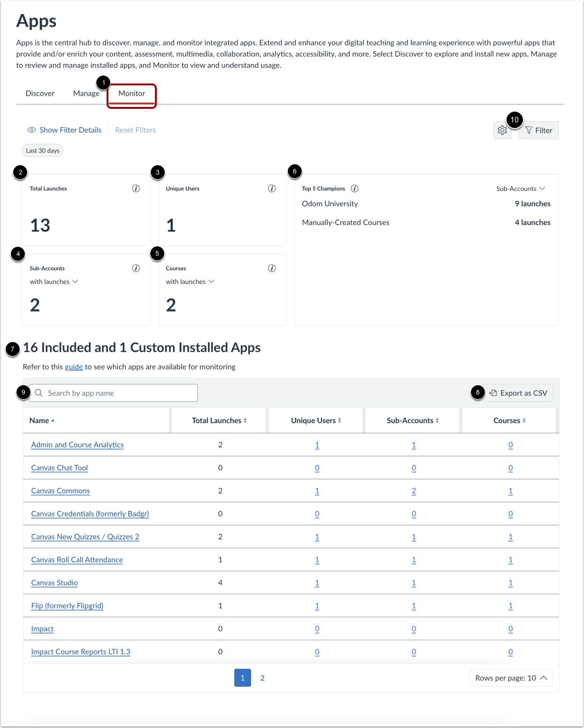The height and width of the screenshot is (728, 584).
Task: Sort the table by Unique Users column
Action: [x=315, y=420]
